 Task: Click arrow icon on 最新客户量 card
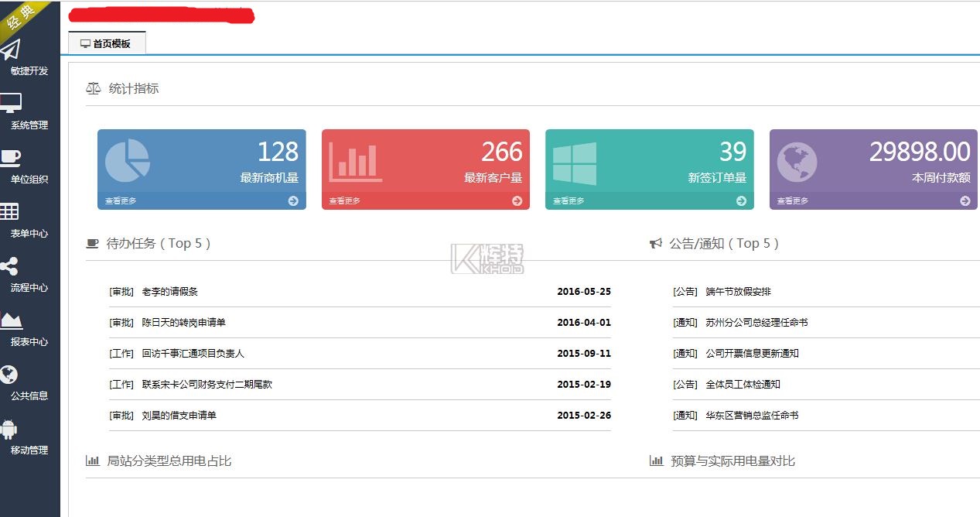pyautogui.click(x=517, y=201)
